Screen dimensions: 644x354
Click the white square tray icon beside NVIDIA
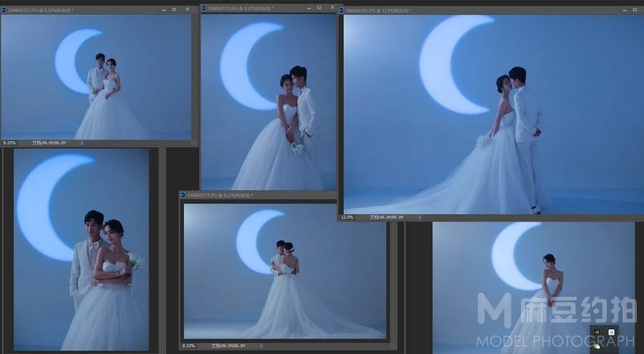[612, 333]
